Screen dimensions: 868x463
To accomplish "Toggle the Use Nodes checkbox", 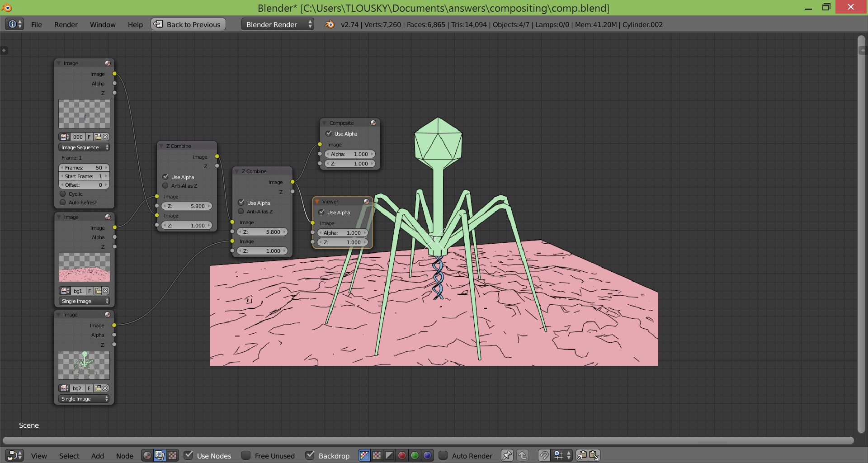I will coord(189,455).
